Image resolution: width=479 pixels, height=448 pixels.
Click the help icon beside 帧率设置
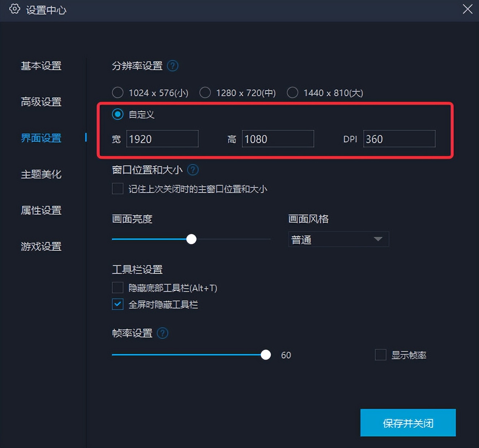(x=163, y=333)
